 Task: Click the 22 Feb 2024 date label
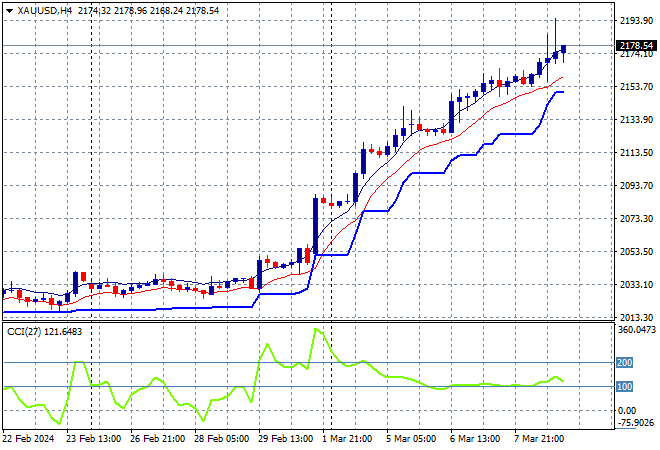tap(30, 439)
